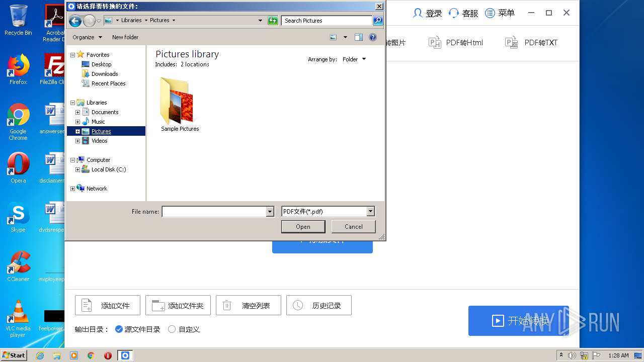Collapse the Favorites group
644x362 pixels.
[x=72, y=55]
